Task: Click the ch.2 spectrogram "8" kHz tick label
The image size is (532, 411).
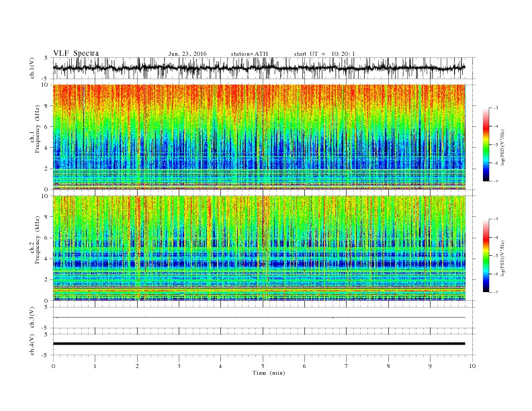Action: pos(47,217)
